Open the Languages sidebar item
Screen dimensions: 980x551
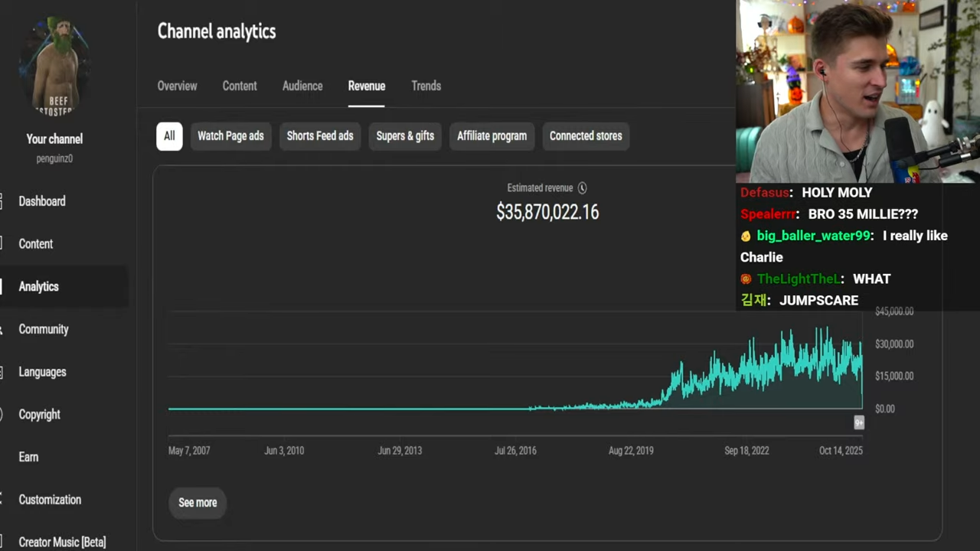(42, 372)
